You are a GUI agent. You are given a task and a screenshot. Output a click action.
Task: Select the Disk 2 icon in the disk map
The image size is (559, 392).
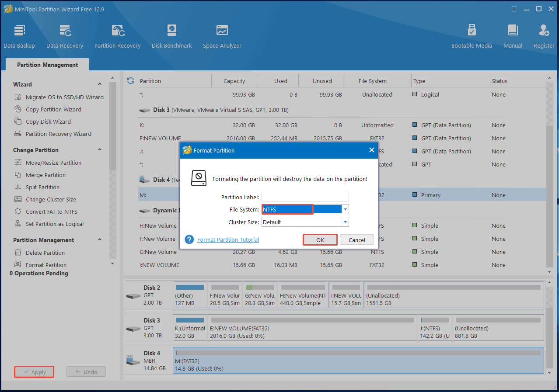[x=133, y=295]
